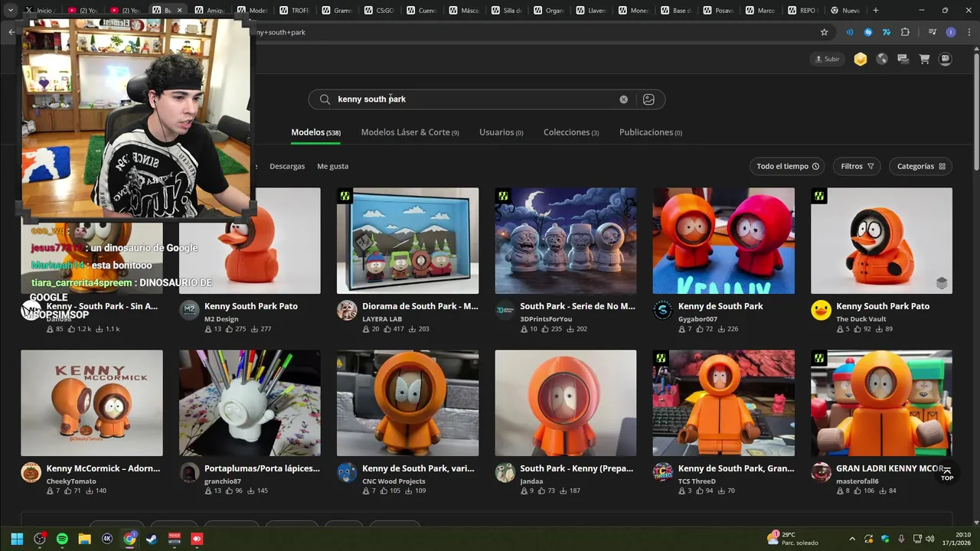Click the Subir upload button
The image size is (980, 551).
(x=828, y=59)
